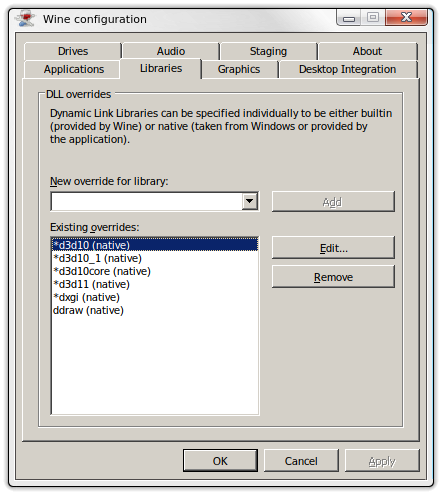Show the About tab
The image size is (442, 495).
click(x=367, y=51)
